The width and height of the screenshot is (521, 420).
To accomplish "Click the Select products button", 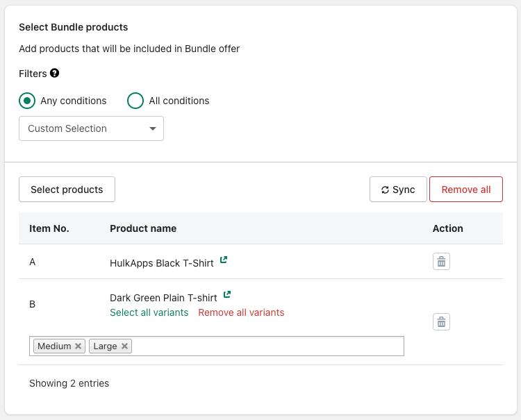I will [67, 190].
